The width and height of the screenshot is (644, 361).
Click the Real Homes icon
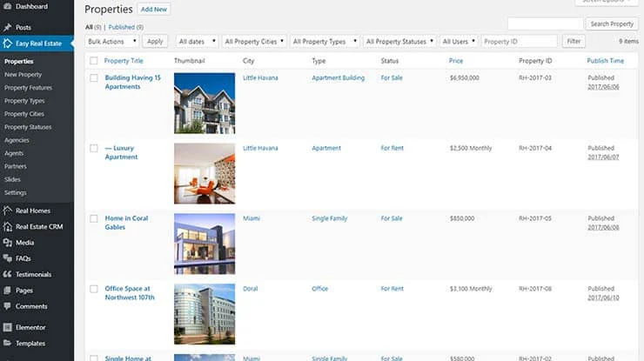pyautogui.click(x=7, y=211)
